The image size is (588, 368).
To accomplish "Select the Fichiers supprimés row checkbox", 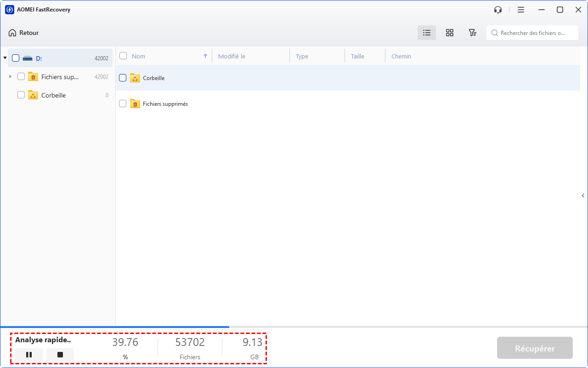I will tap(123, 104).
